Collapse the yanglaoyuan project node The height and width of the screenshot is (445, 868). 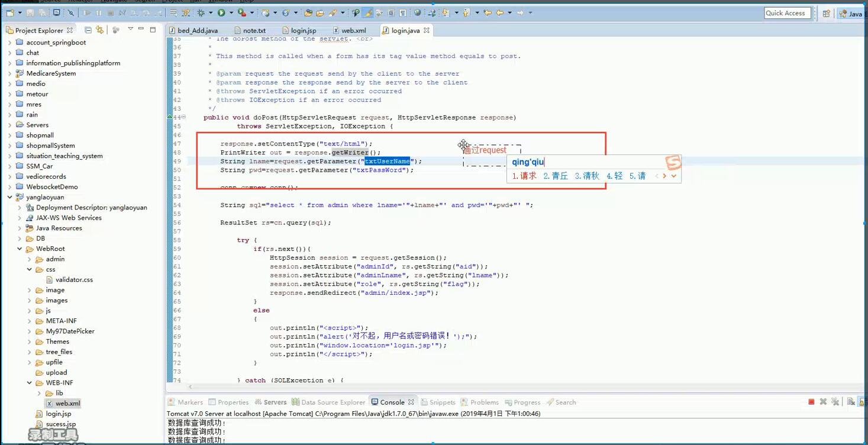click(10, 197)
